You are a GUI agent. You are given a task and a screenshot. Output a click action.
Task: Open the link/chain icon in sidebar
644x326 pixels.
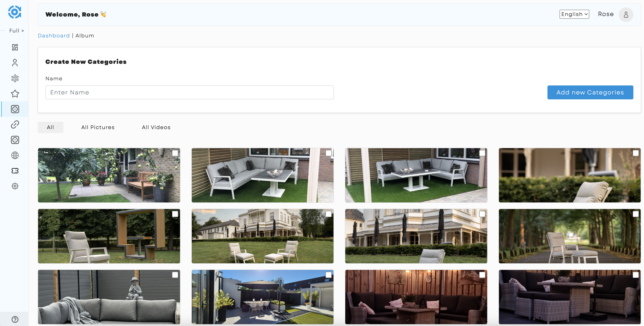pos(14,124)
